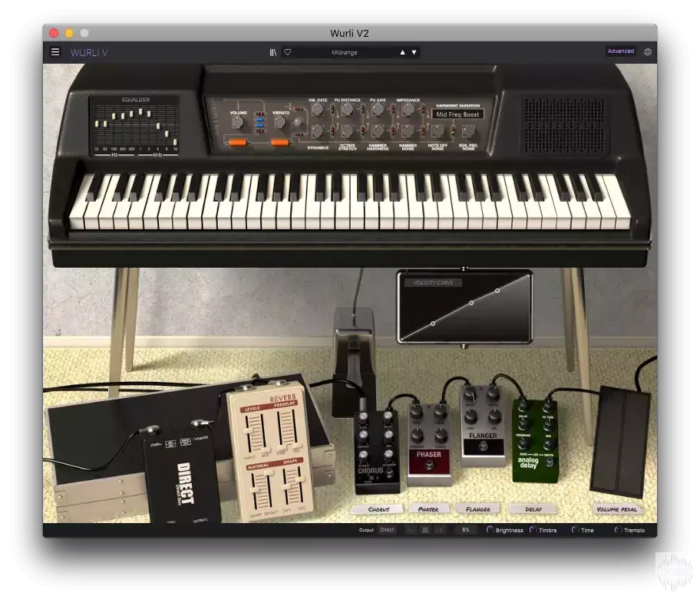Open the Output Direct dropdown

click(387, 530)
